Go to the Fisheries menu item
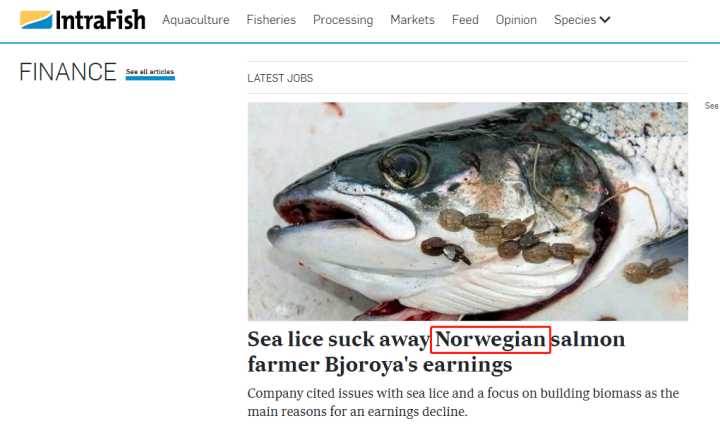Image resolution: width=720 pixels, height=428 pixels. coord(271,20)
